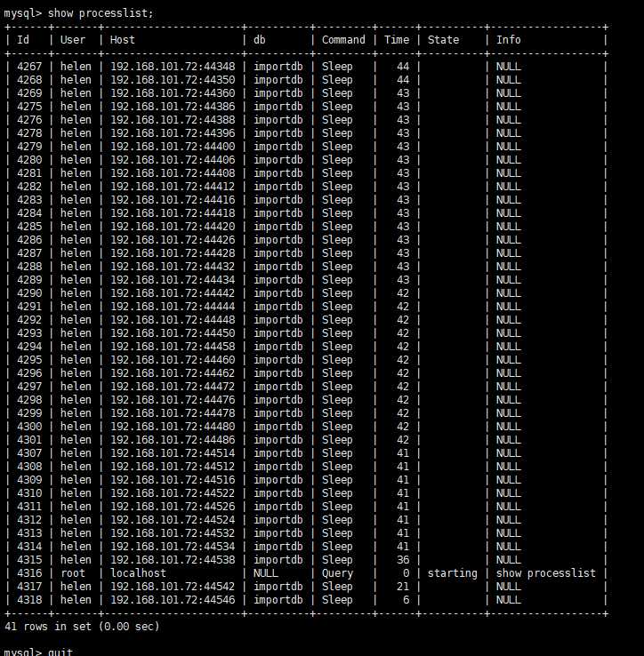Select process Id 4312

tap(29, 520)
